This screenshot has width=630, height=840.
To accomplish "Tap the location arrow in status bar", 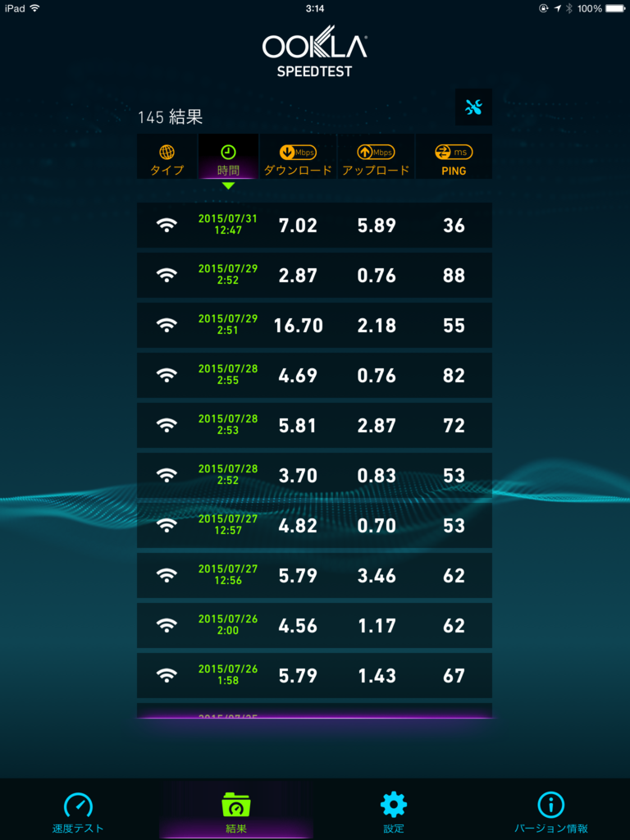I will click(557, 8).
